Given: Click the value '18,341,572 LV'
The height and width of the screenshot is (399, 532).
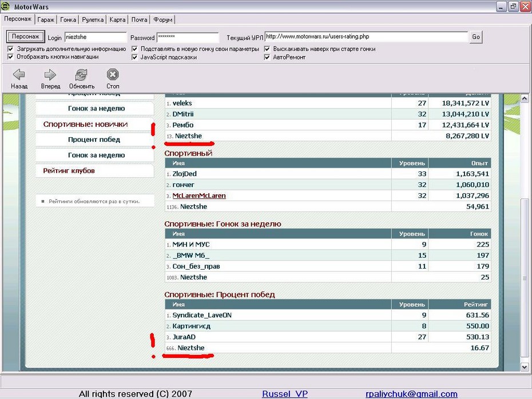Looking at the screenshot, I should tap(465, 103).
